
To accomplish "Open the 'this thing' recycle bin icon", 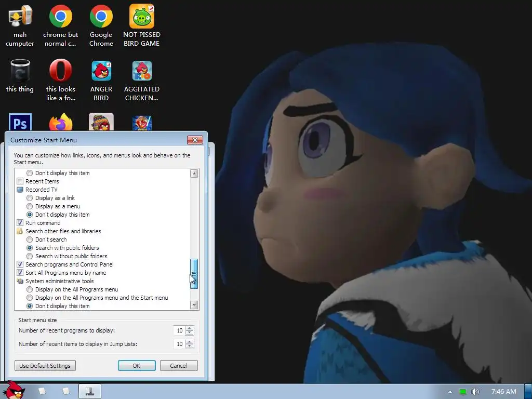I will pos(20,76).
